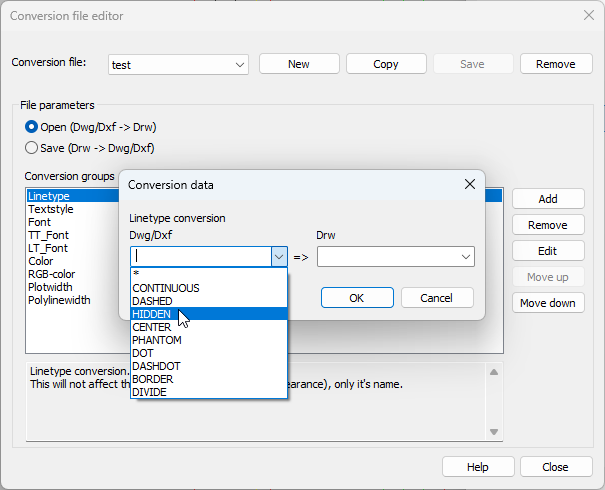Select the asterisk wildcard entry

[135, 275]
